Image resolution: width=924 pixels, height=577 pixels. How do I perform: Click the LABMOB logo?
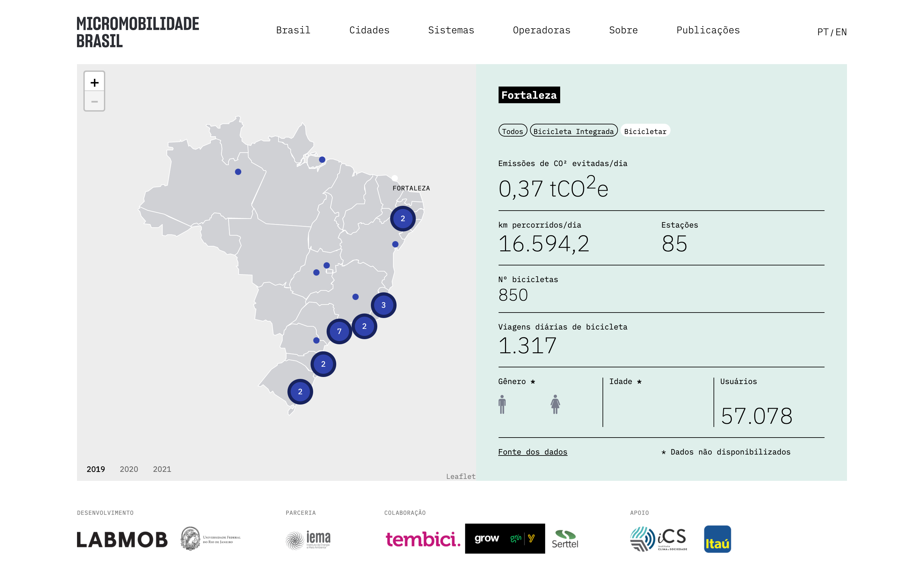click(x=122, y=539)
